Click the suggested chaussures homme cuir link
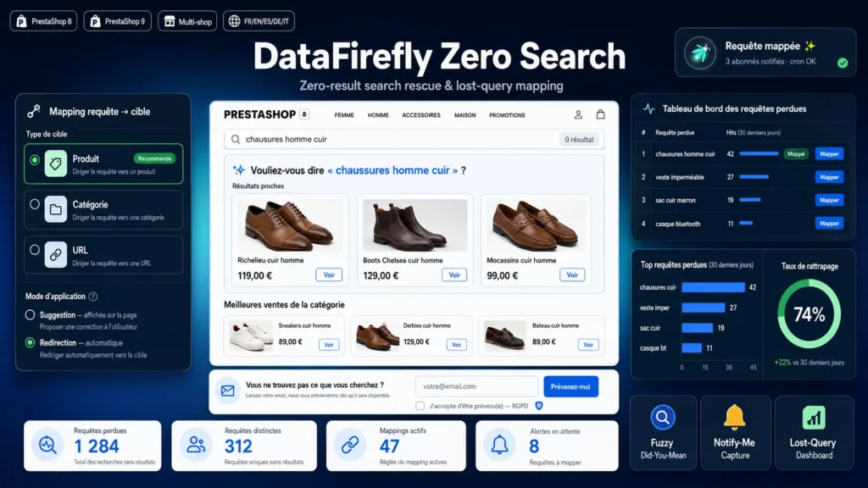This screenshot has height=488, width=868. 392,170
